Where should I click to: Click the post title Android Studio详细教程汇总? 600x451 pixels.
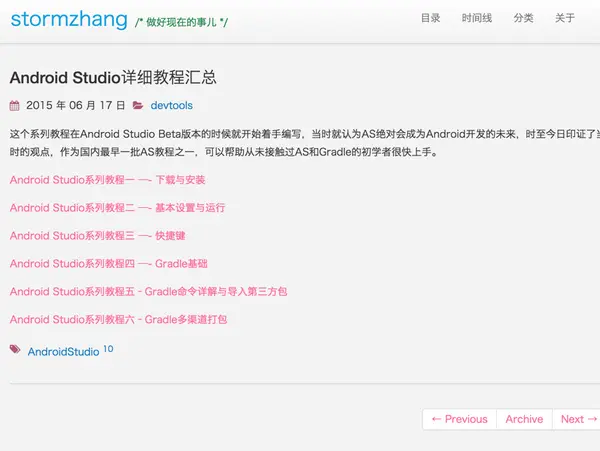pos(113,78)
